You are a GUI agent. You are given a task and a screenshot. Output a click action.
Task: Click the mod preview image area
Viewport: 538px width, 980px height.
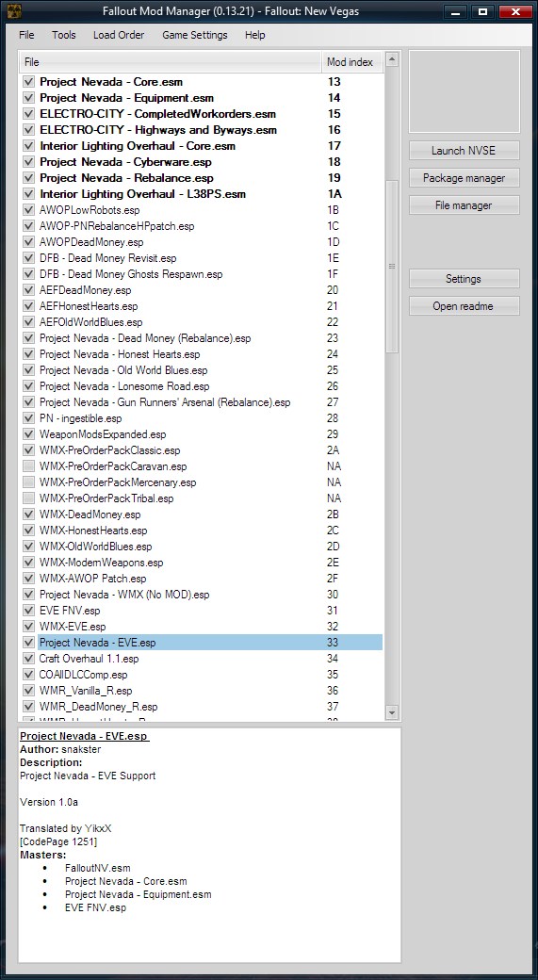pos(465,91)
